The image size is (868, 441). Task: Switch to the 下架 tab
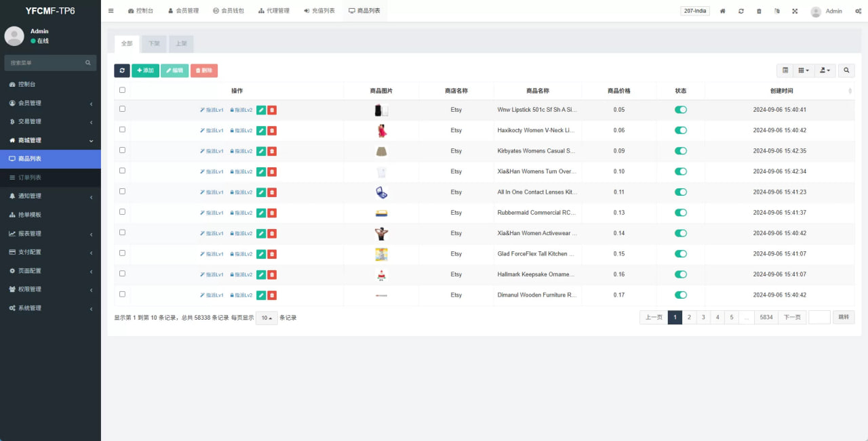pyautogui.click(x=154, y=43)
